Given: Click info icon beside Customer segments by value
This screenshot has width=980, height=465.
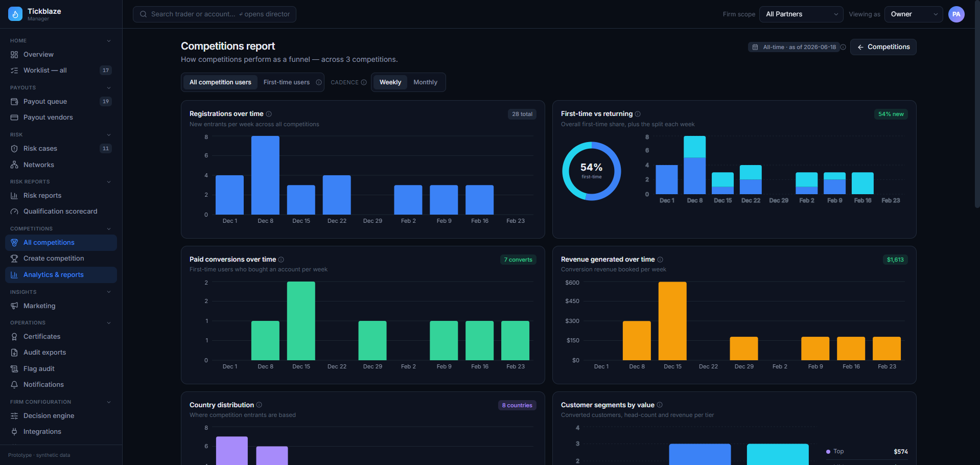Looking at the screenshot, I should click(660, 405).
